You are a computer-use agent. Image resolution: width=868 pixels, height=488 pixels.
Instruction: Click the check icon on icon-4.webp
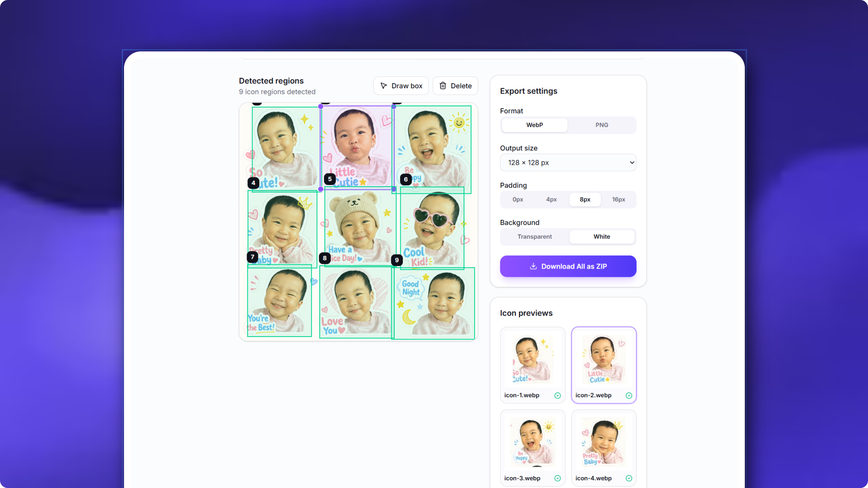pos(629,478)
